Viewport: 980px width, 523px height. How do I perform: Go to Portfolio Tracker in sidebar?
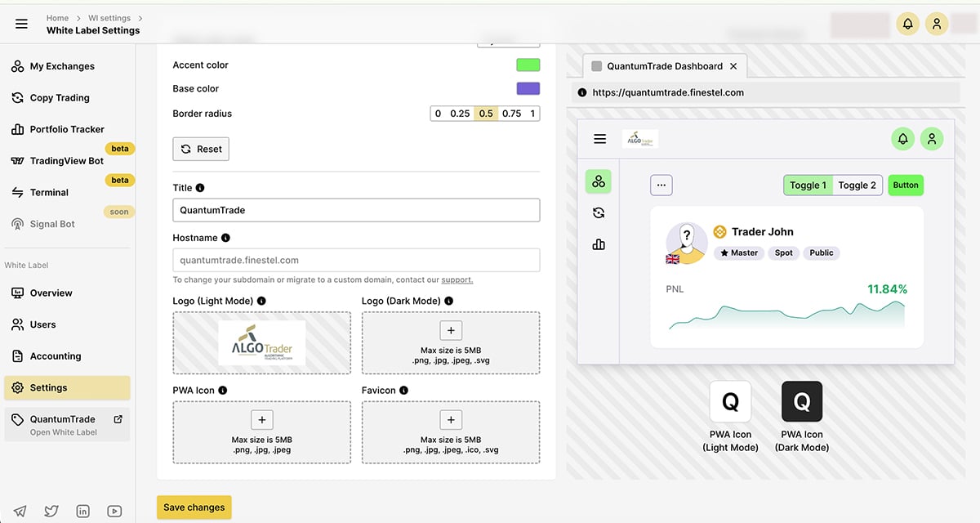pyautogui.click(x=67, y=129)
